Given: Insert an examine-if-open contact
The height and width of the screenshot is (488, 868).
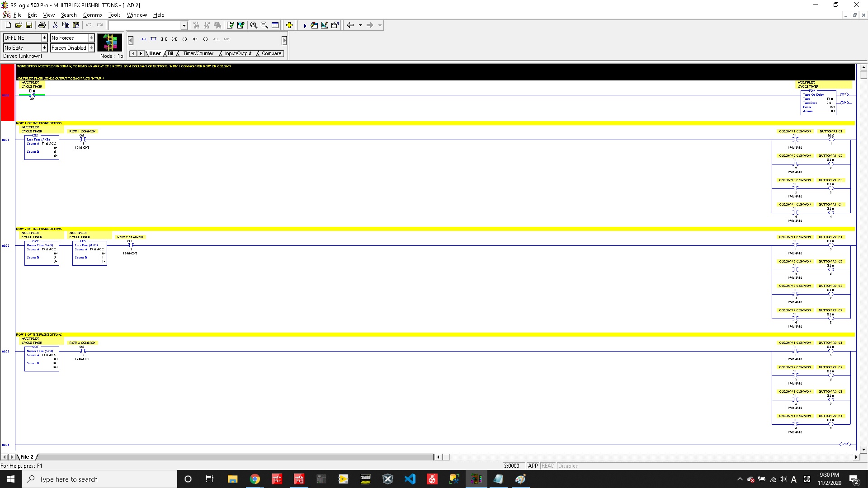Looking at the screenshot, I should click(x=174, y=39).
